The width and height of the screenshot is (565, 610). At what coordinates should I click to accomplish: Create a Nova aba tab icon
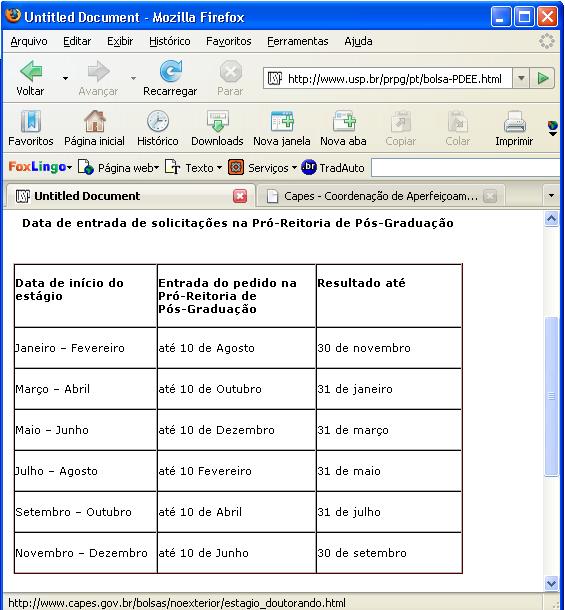coord(344,121)
